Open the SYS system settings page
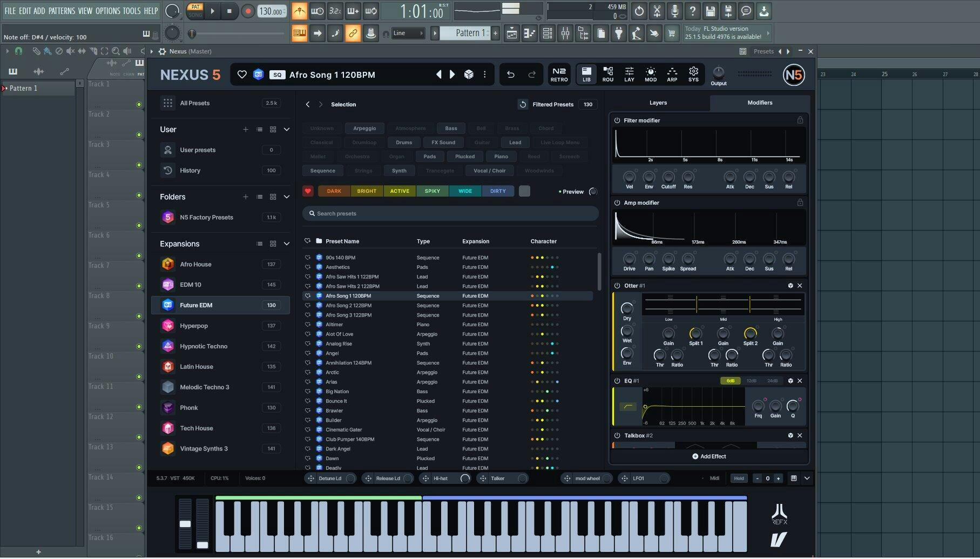This screenshot has height=559, width=980. point(693,75)
